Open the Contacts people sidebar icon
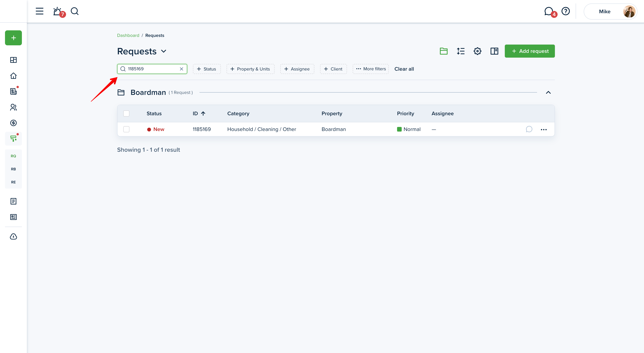Image resolution: width=644 pixels, height=353 pixels. pyautogui.click(x=13, y=107)
